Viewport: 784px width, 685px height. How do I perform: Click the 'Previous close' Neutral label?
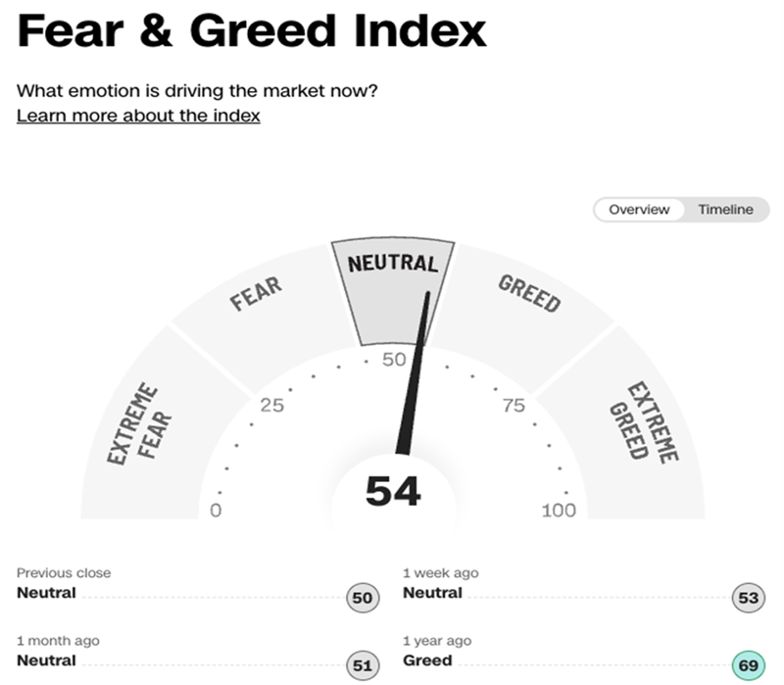(46, 593)
